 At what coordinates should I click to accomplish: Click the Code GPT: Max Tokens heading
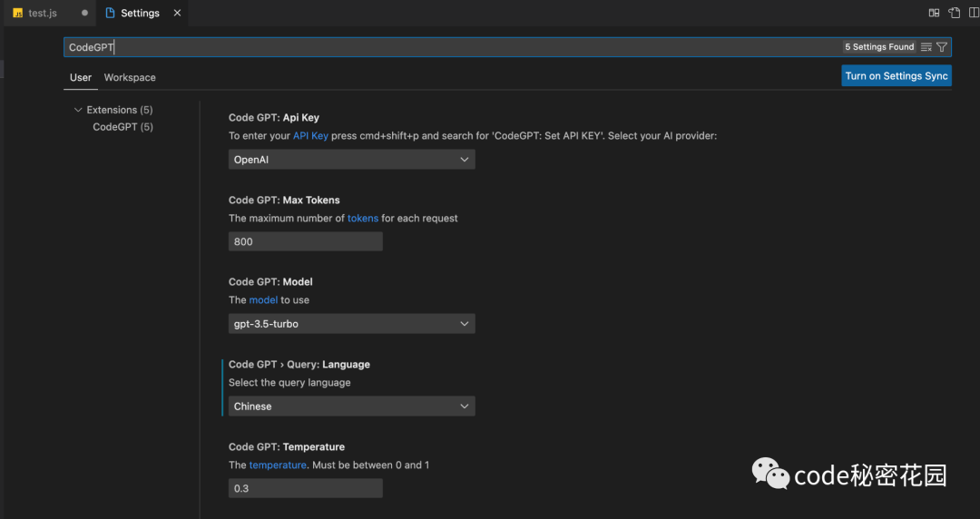(284, 201)
